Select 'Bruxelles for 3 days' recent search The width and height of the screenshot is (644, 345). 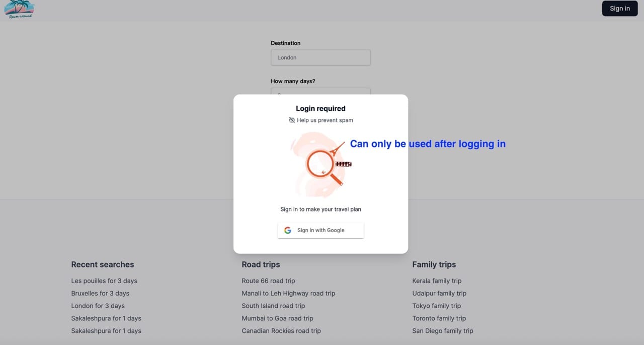click(100, 293)
